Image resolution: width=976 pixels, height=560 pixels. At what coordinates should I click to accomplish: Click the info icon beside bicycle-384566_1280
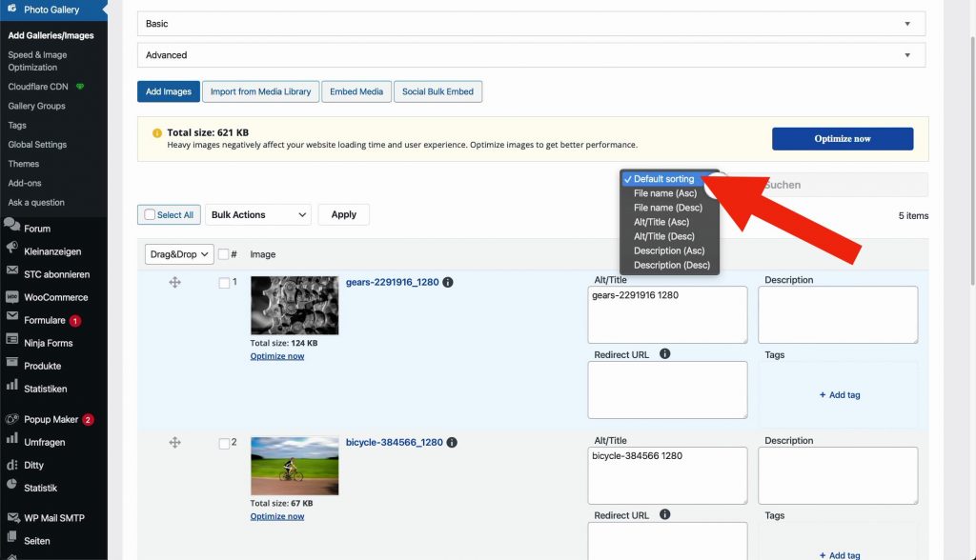(x=452, y=443)
